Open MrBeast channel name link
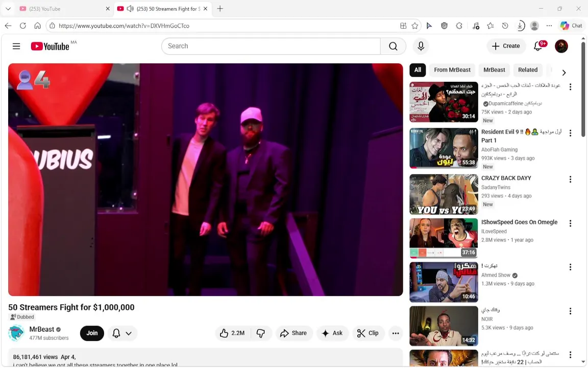The width and height of the screenshot is (588, 368). [x=42, y=329]
